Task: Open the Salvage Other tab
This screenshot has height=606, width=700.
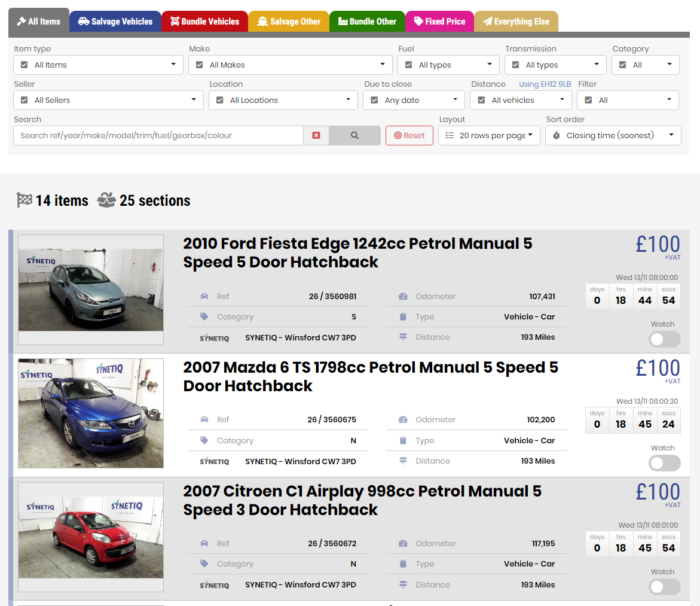Action: point(289,22)
